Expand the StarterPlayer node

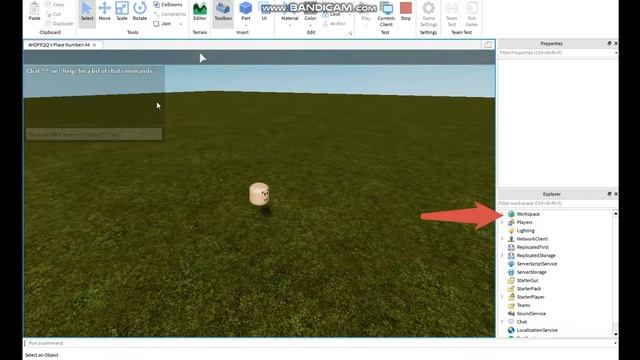(x=502, y=297)
